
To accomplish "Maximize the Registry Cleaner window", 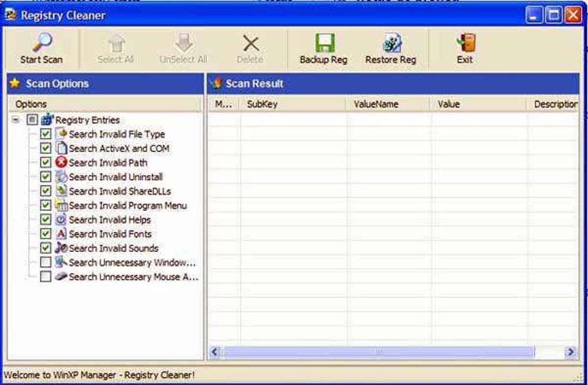I will click(x=553, y=15).
